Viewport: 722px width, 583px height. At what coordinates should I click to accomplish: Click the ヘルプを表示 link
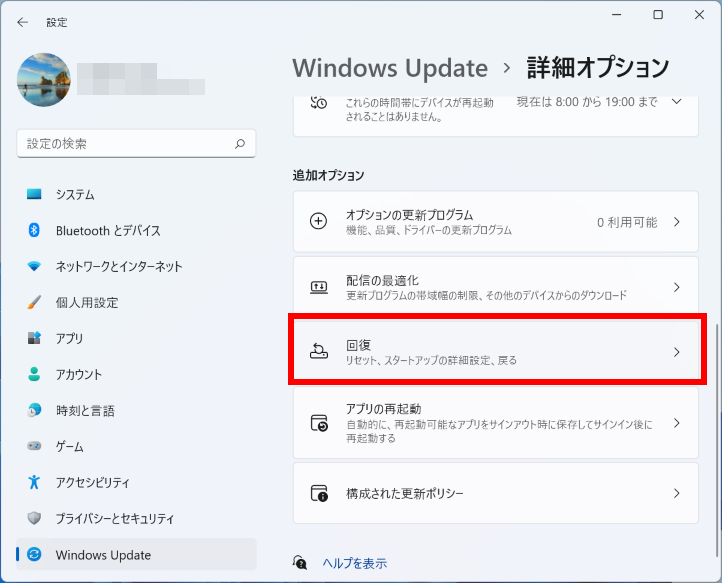tap(355, 563)
